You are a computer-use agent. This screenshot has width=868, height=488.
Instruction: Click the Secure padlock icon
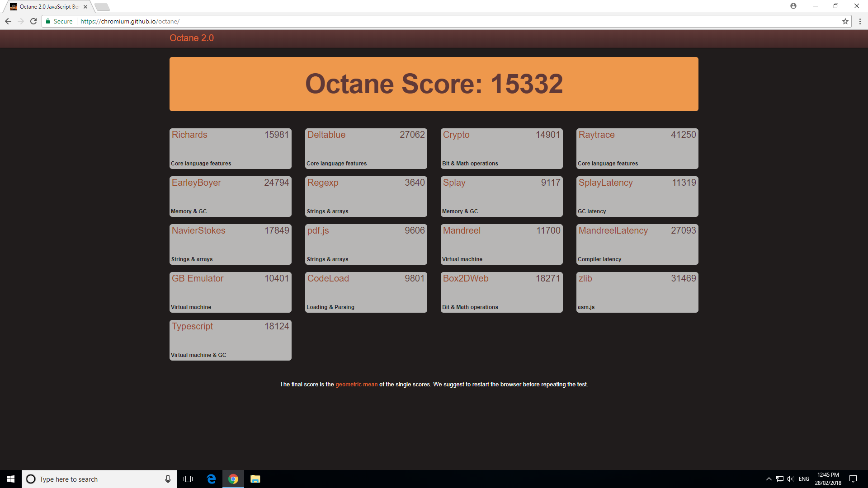pos(48,21)
